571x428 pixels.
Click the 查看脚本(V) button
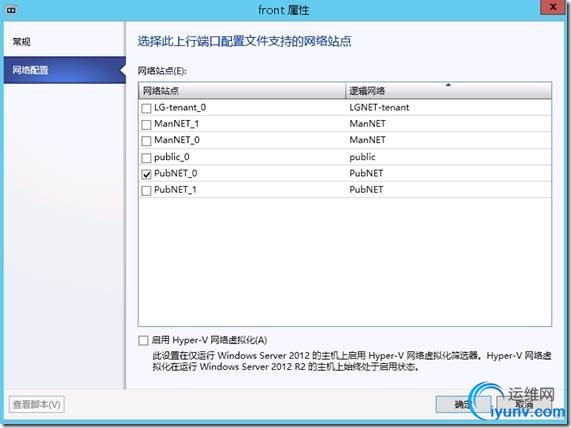tap(37, 404)
